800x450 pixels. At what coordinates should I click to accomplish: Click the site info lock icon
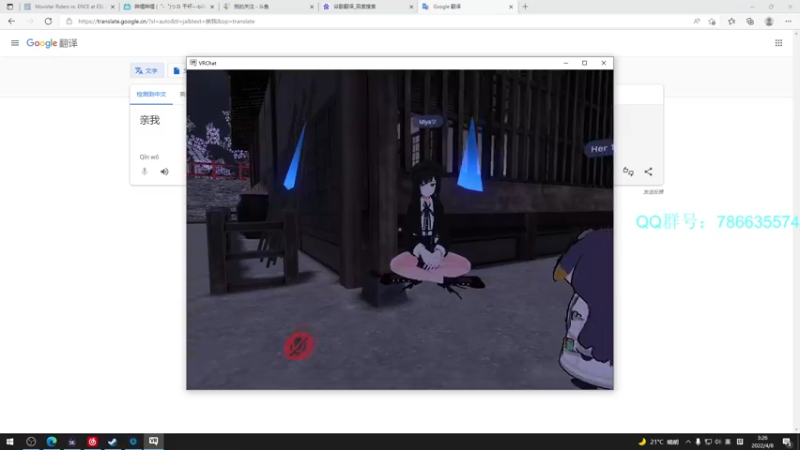(x=69, y=21)
